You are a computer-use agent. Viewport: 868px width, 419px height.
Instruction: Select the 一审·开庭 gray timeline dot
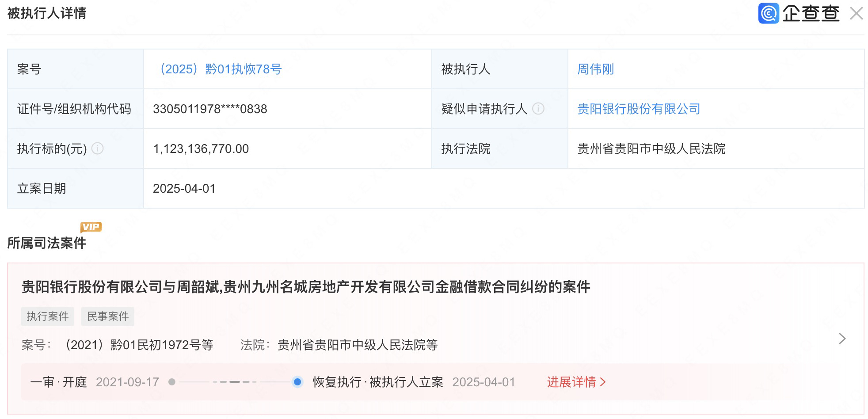click(x=172, y=382)
